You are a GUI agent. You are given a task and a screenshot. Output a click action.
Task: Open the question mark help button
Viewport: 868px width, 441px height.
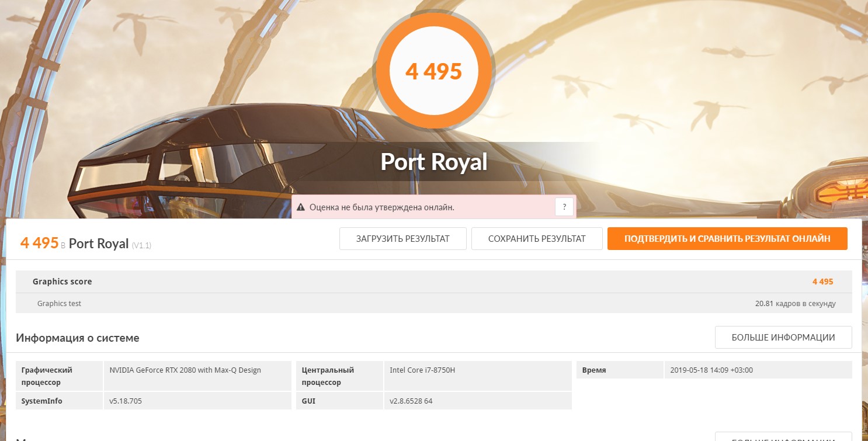pyautogui.click(x=564, y=207)
